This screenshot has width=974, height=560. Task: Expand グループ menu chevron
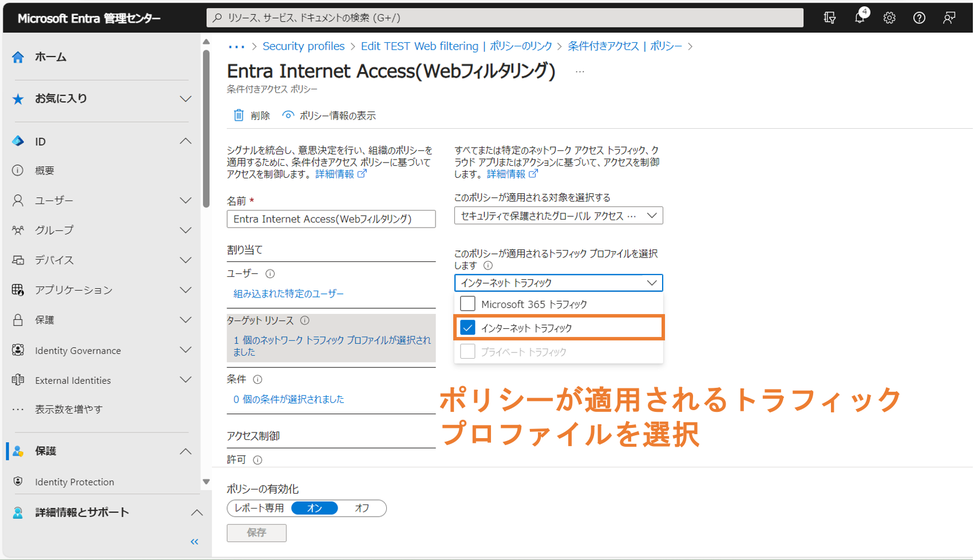click(x=185, y=231)
